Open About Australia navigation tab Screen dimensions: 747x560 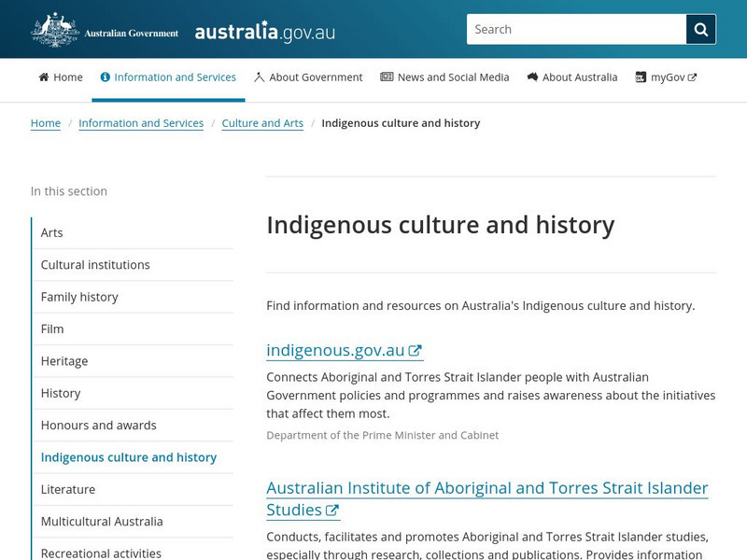point(572,77)
